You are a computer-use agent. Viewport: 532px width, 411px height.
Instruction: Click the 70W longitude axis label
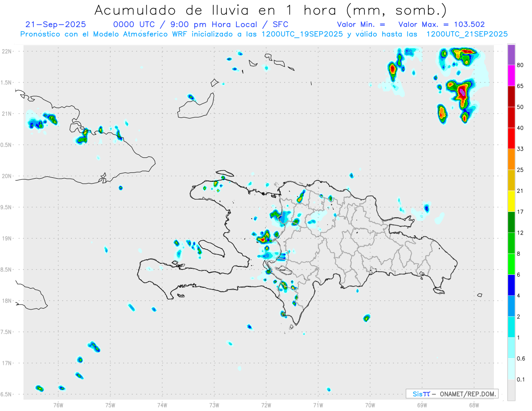tap(370, 405)
